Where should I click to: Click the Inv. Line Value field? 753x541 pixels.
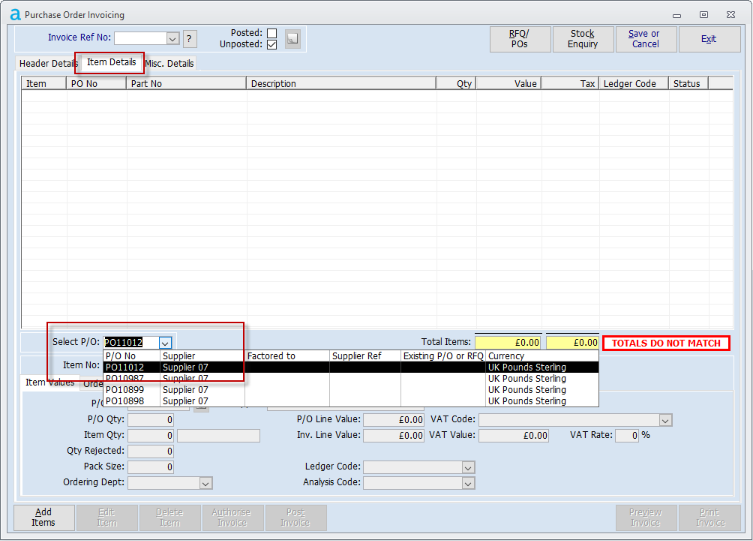[x=394, y=436]
